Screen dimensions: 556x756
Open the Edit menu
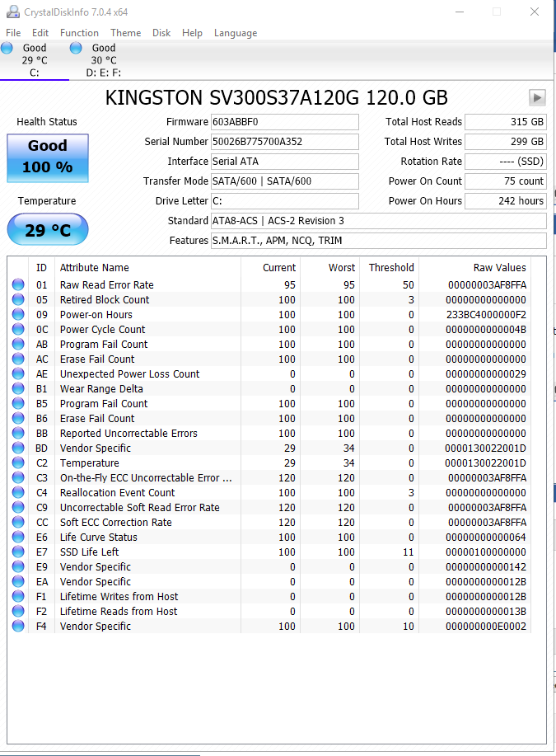pyautogui.click(x=40, y=33)
